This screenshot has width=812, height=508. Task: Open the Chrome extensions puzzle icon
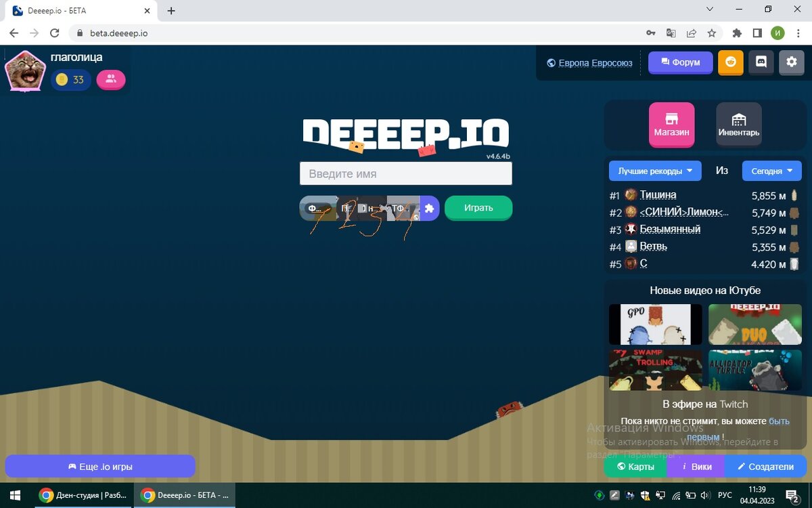click(x=738, y=33)
